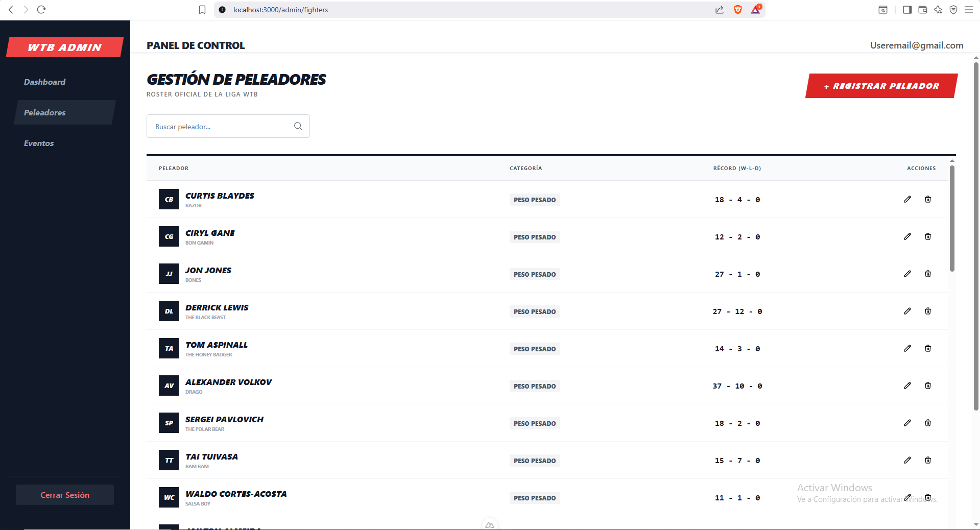Open the browser hamburger menu
This screenshot has width=980, height=530.
click(x=968, y=10)
